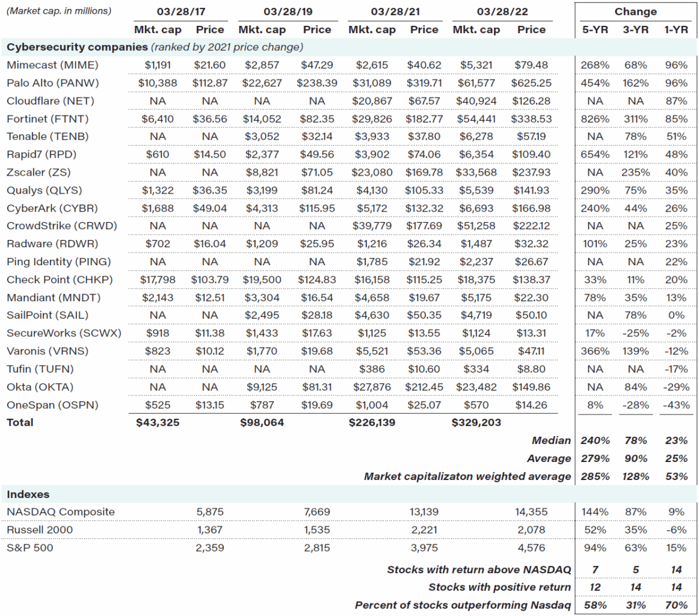Select the 03/28/22 date column header
This screenshot has height=616, width=699.
click(499, 11)
